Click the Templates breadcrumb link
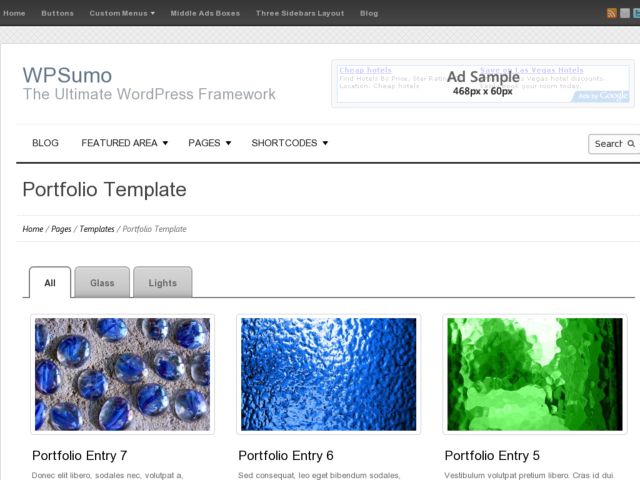The image size is (640, 480). 97,229
